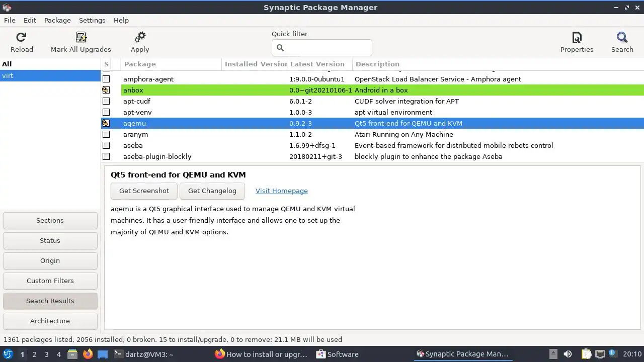Switch to workspace 3 in the pager
The width and height of the screenshot is (644, 362).
[x=46, y=354]
